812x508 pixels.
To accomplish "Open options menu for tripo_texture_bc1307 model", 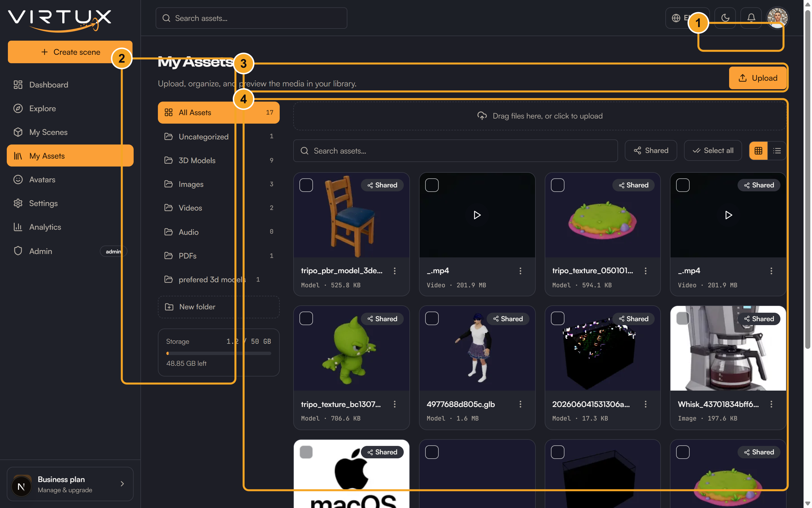I will tap(395, 404).
